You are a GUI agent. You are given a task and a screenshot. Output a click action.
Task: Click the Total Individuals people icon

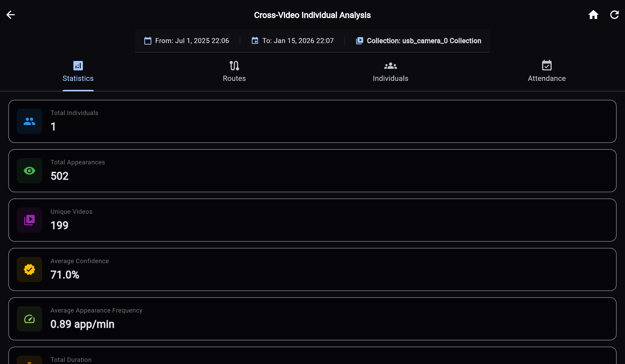click(29, 121)
